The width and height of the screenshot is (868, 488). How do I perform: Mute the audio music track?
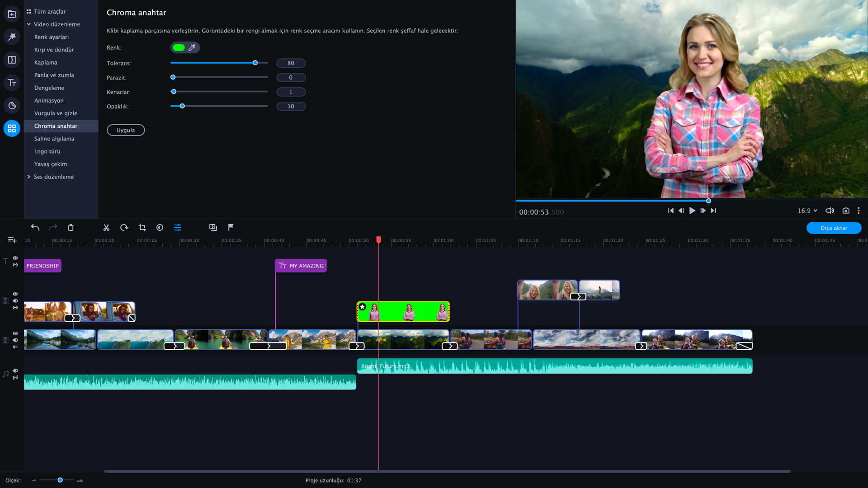tap(15, 371)
